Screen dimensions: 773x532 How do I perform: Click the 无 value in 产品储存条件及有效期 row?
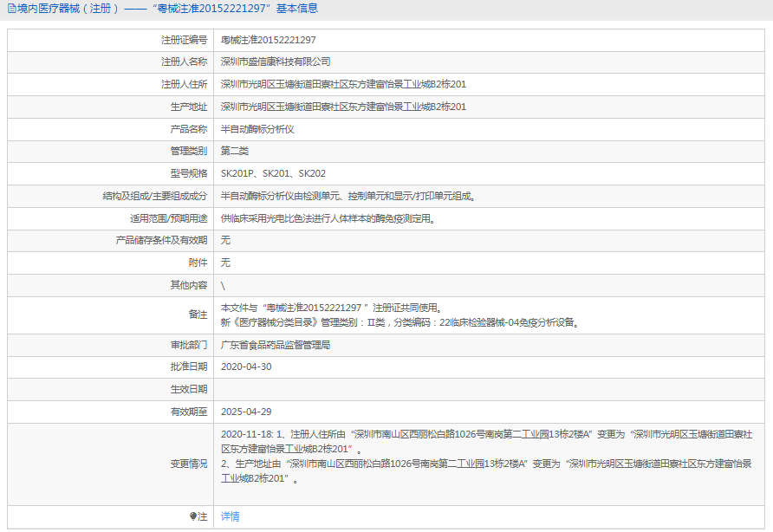point(225,240)
